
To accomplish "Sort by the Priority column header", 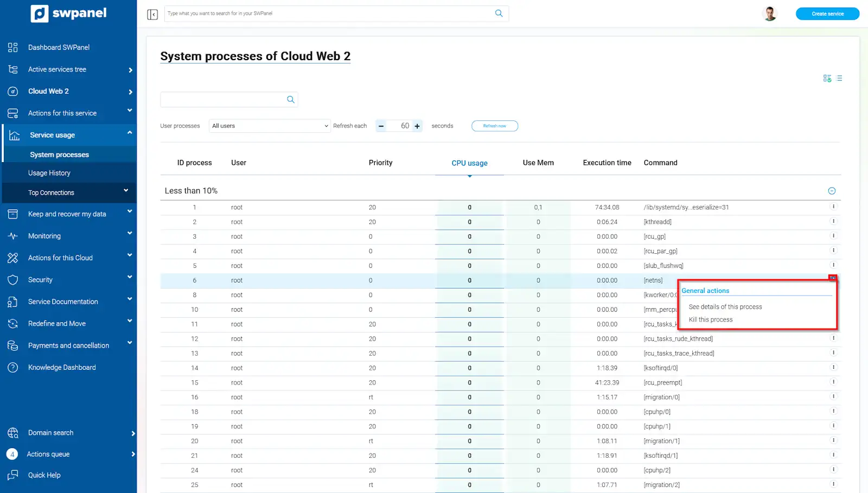I will coord(380,163).
